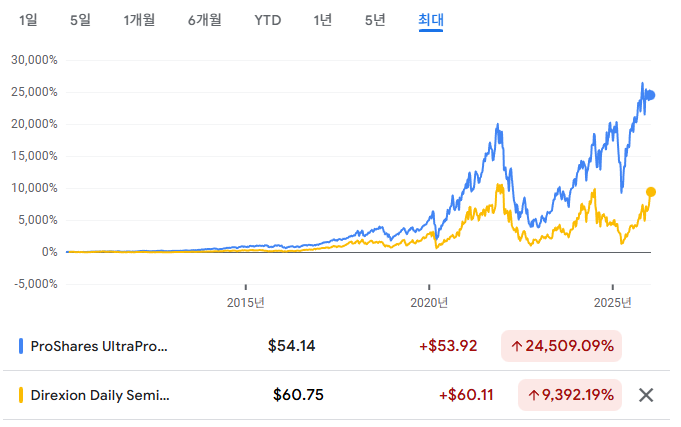Open the Direxion Daily Semi stock link

(102, 394)
